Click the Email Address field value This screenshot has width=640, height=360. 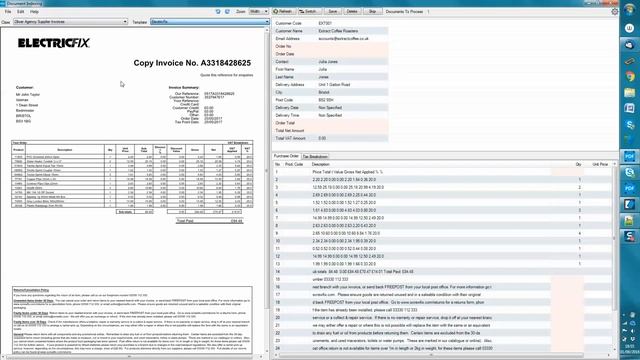click(x=344, y=39)
